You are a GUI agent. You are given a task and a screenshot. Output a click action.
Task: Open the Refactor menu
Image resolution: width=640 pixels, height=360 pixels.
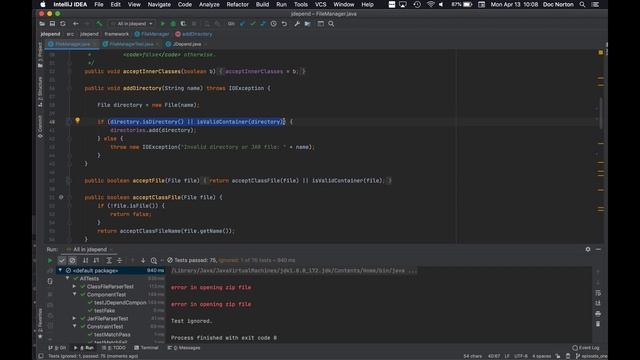tap(238, 4)
